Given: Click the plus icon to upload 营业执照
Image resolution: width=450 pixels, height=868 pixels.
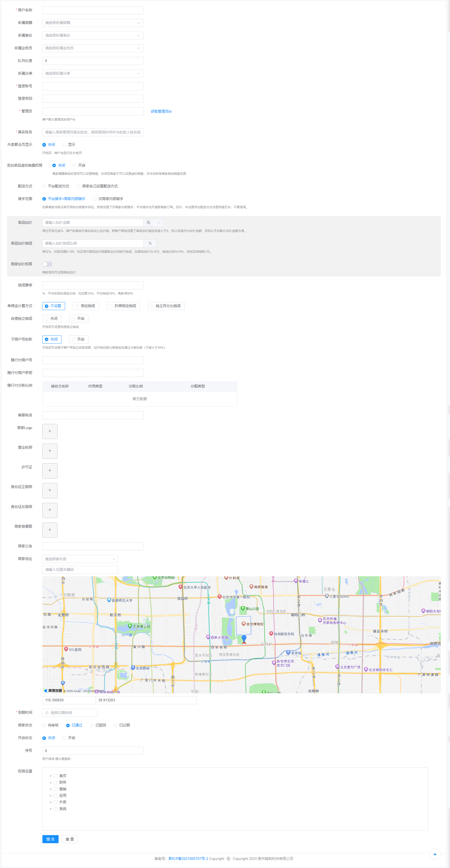Looking at the screenshot, I should coord(50,451).
